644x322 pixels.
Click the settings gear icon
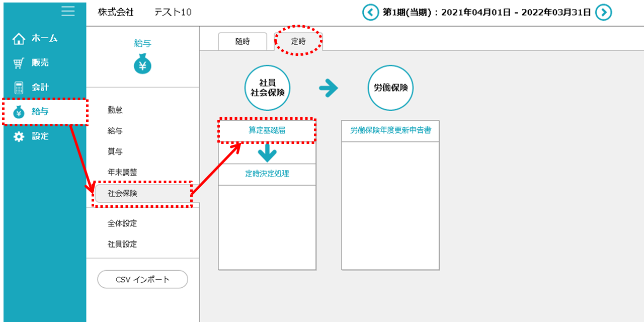19,136
